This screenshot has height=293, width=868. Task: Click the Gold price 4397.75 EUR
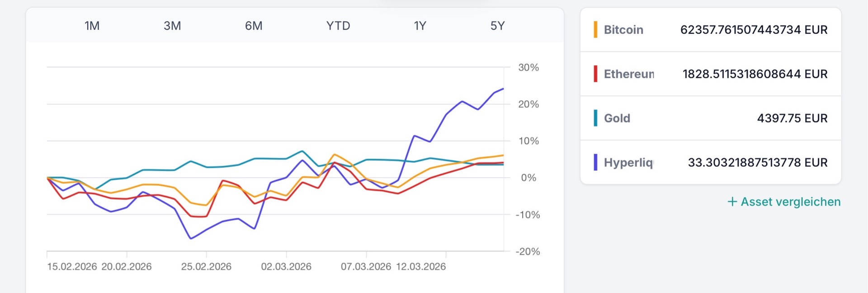coord(792,118)
